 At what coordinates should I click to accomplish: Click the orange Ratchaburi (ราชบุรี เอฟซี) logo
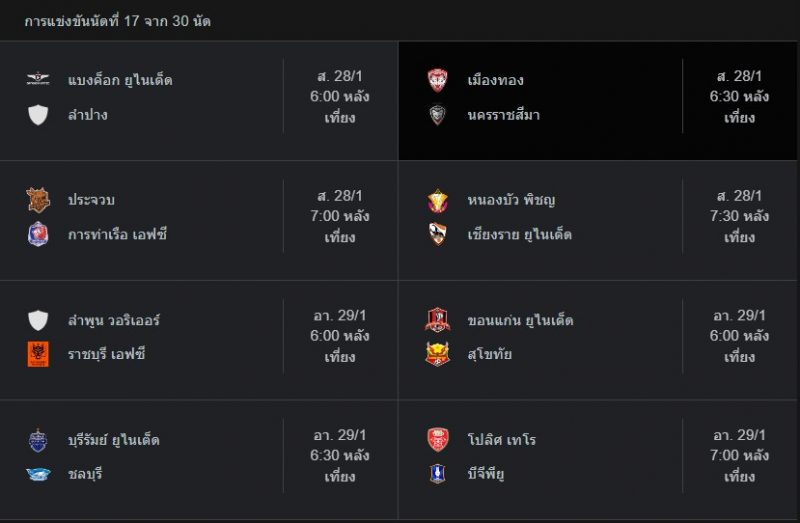click(38, 354)
